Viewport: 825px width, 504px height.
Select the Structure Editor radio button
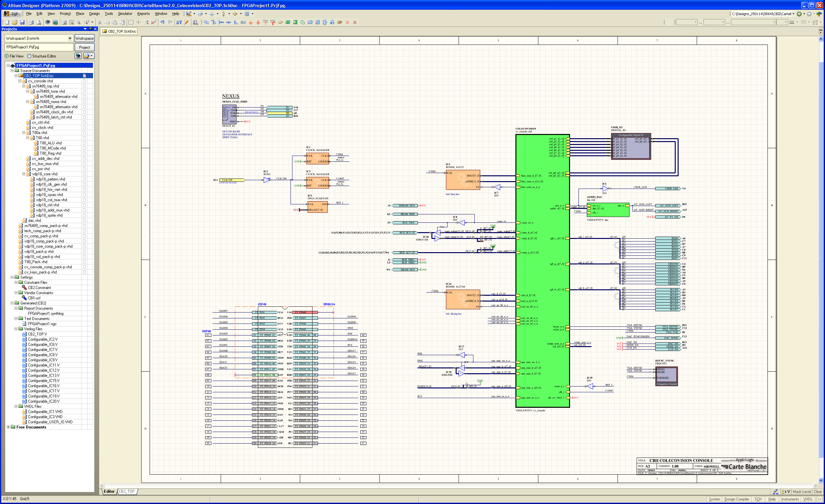pos(29,56)
